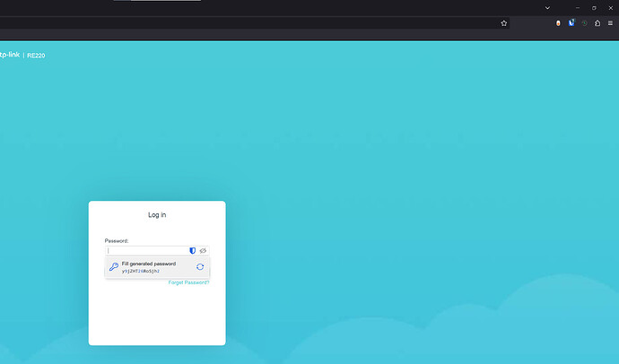Image resolution: width=619 pixels, height=364 pixels.
Task: Open the Extensions puzzle icon
Action: [597, 23]
